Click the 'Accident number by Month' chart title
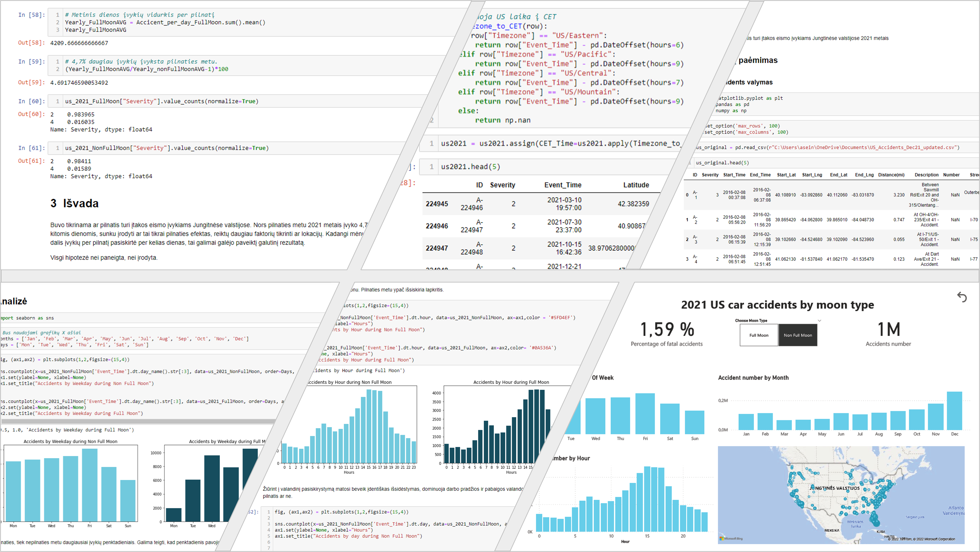This screenshot has height=552, width=980. pos(753,378)
